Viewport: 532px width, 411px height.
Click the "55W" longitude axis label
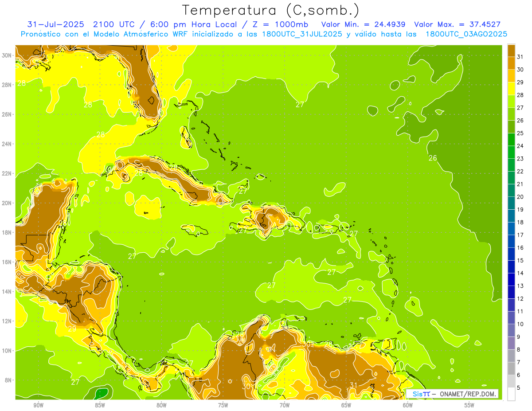(x=469, y=405)
